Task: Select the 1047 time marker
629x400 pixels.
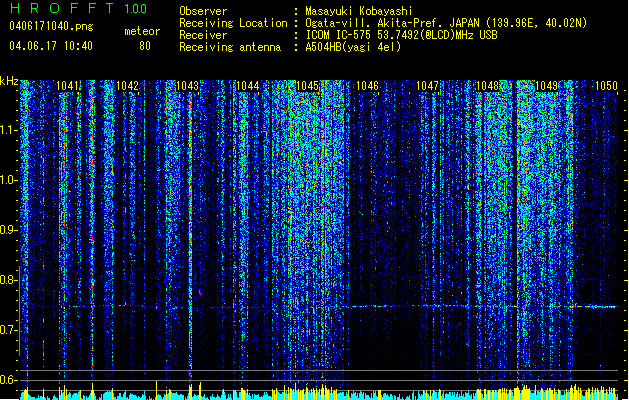Action: click(x=428, y=86)
